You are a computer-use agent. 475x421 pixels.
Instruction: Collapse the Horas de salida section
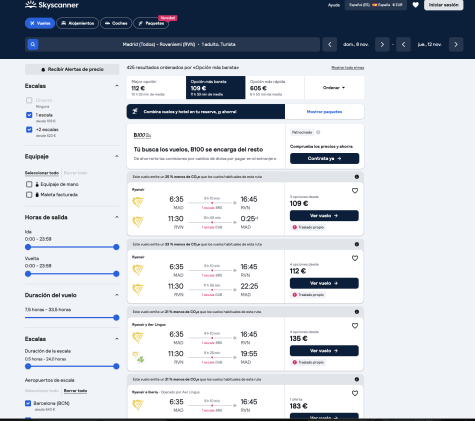coord(117,217)
